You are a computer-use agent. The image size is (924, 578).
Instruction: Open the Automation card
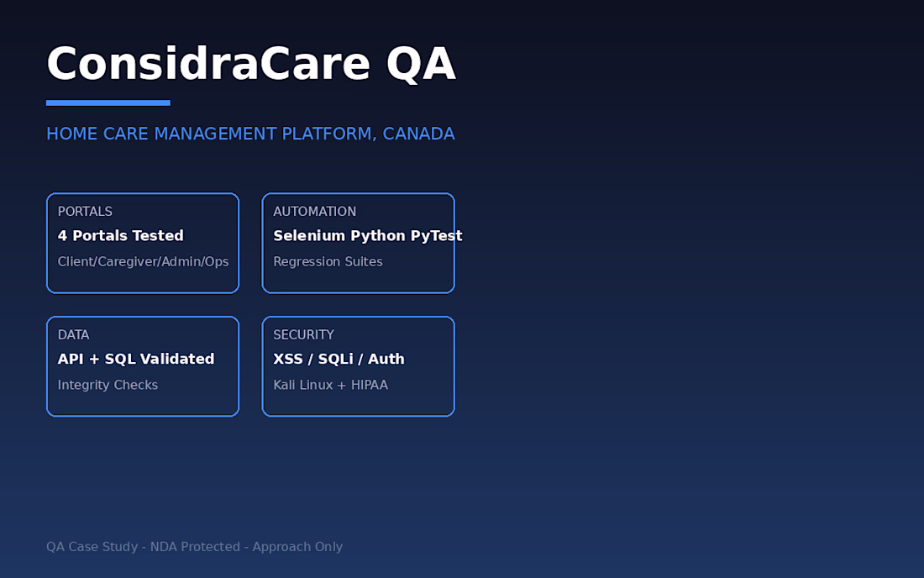(359, 243)
